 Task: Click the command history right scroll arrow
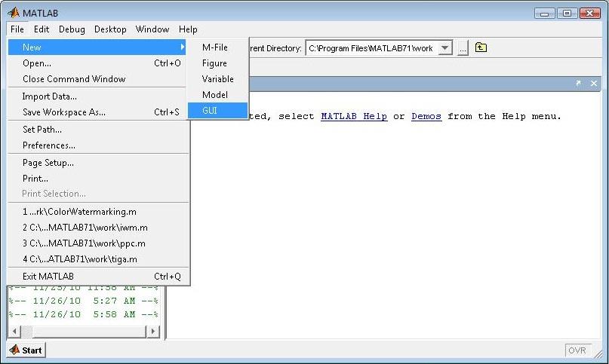pyautogui.click(x=152, y=332)
